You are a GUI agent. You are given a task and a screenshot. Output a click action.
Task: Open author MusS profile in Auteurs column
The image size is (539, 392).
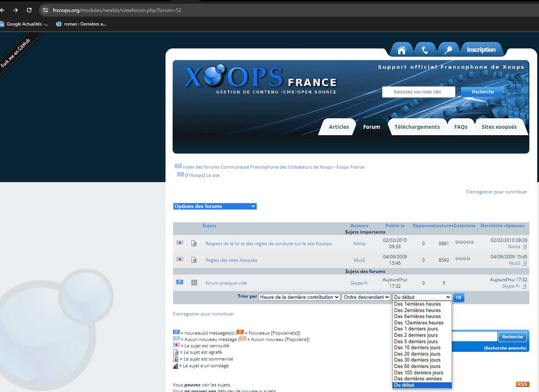click(359, 260)
